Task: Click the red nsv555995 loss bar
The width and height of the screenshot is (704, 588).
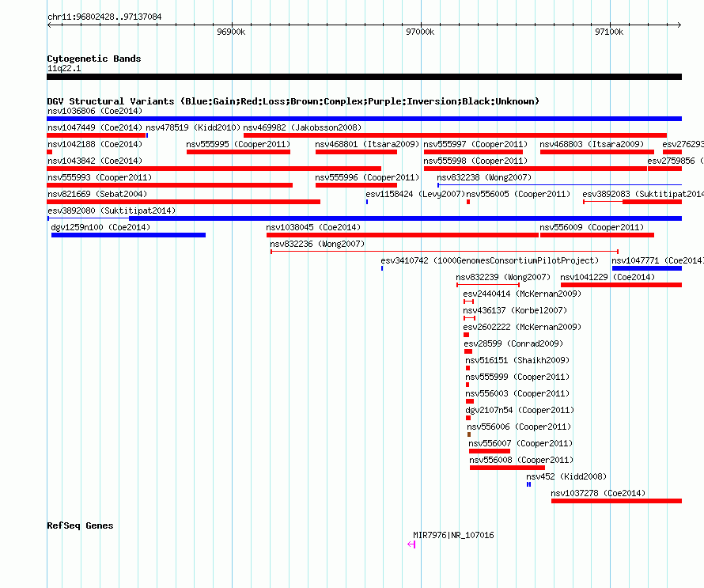Action: [238, 152]
